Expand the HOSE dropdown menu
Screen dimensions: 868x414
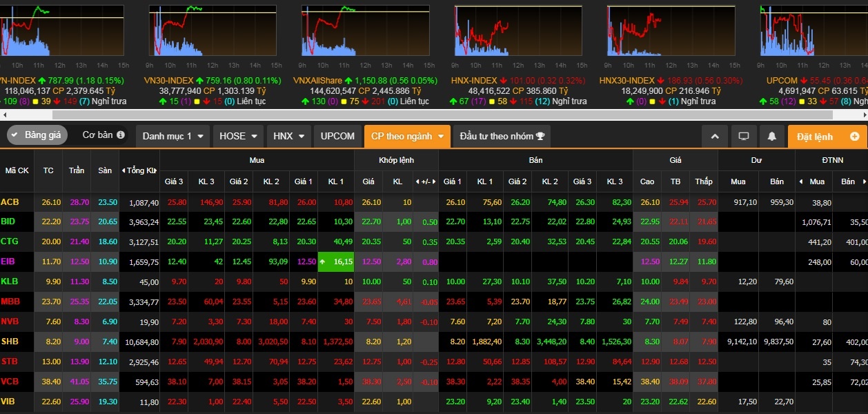[x=238, y=136]
